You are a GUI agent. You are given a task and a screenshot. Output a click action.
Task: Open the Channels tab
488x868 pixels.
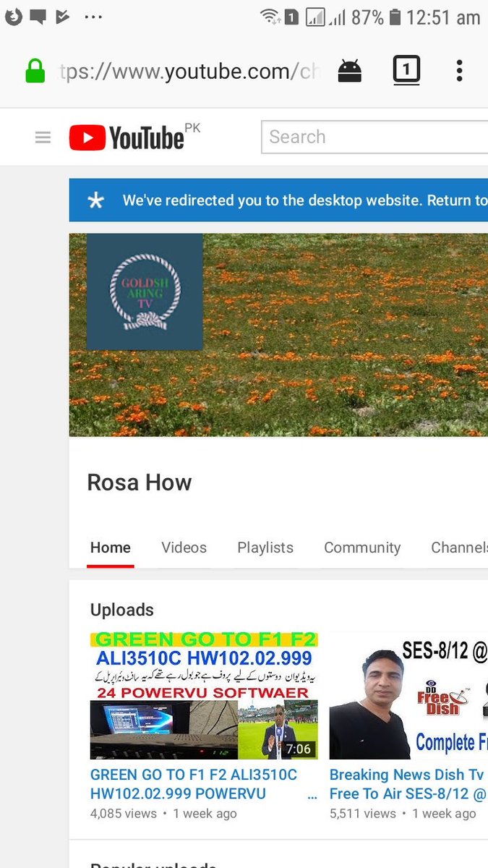click(x=459, y=548)
